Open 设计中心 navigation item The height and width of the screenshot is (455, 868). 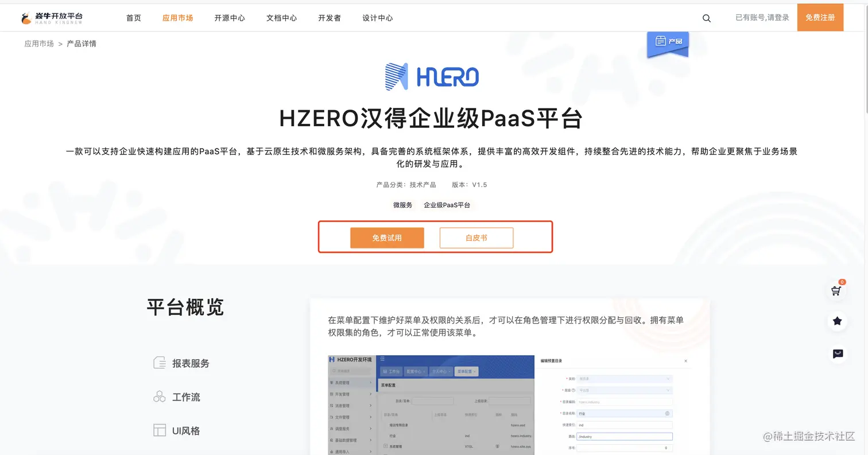378,18
